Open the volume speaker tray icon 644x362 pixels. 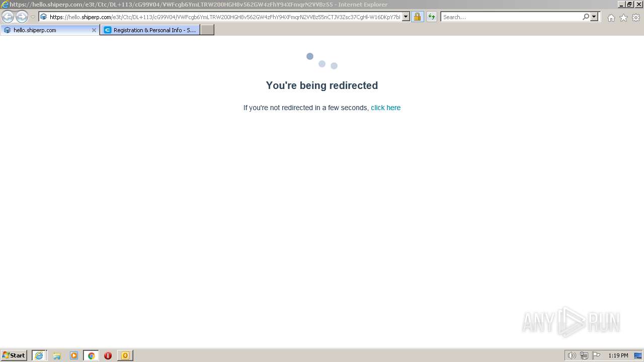(x=572, y=355)
